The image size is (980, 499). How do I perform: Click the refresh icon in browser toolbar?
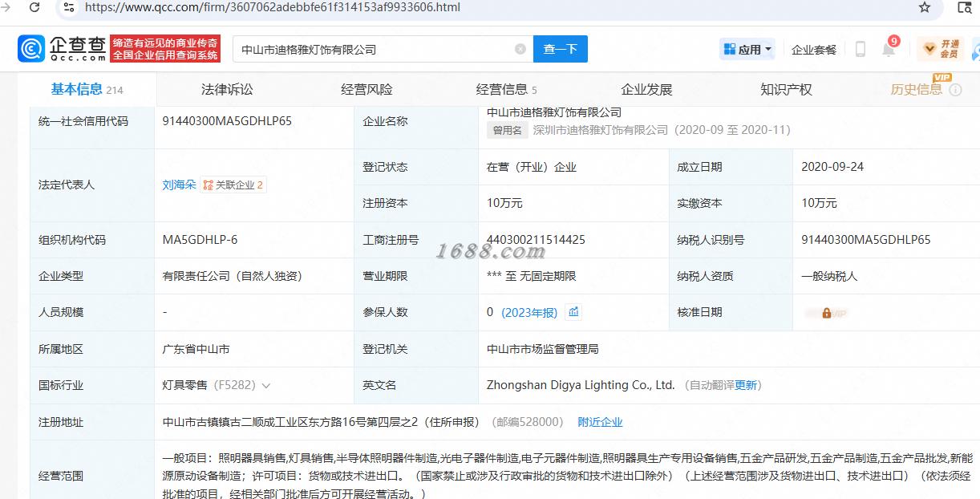pyautogui.click(x=33, y=7)
